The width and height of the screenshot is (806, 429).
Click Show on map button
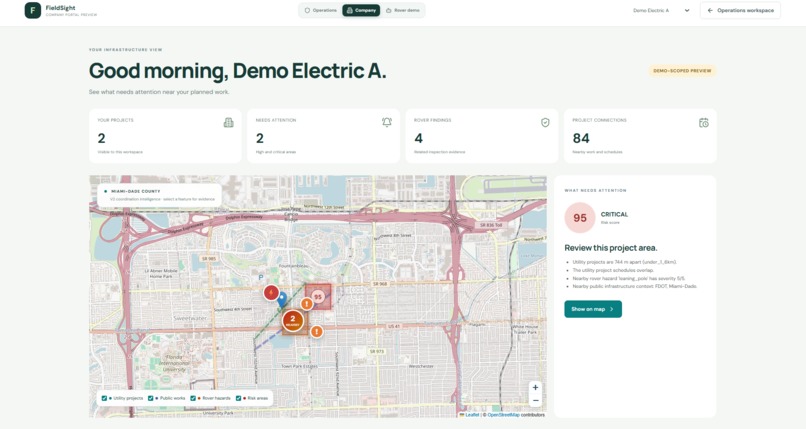(x=593, y=309)
